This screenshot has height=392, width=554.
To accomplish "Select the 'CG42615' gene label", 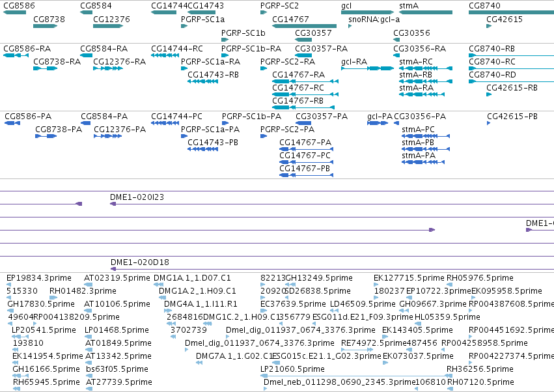I will point(505,19).
